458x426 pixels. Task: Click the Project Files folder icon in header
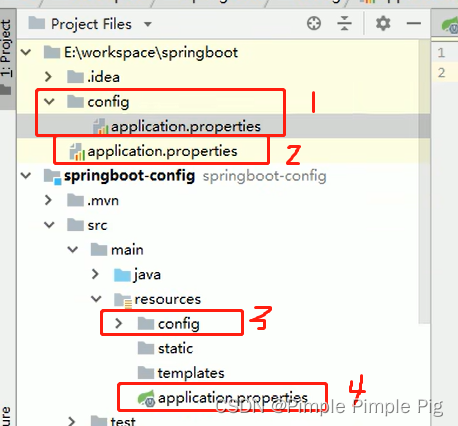(x=37, y=23)
